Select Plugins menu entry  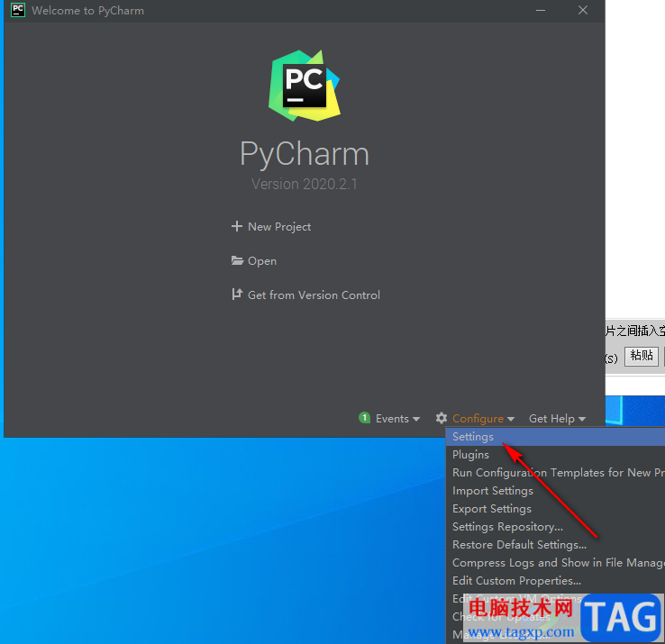(555, 455)
